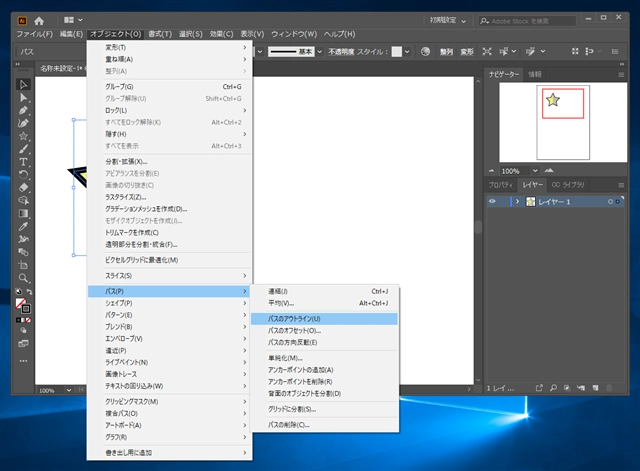
Task: Select the Shape Builder tool
Action: pos(23,200)
